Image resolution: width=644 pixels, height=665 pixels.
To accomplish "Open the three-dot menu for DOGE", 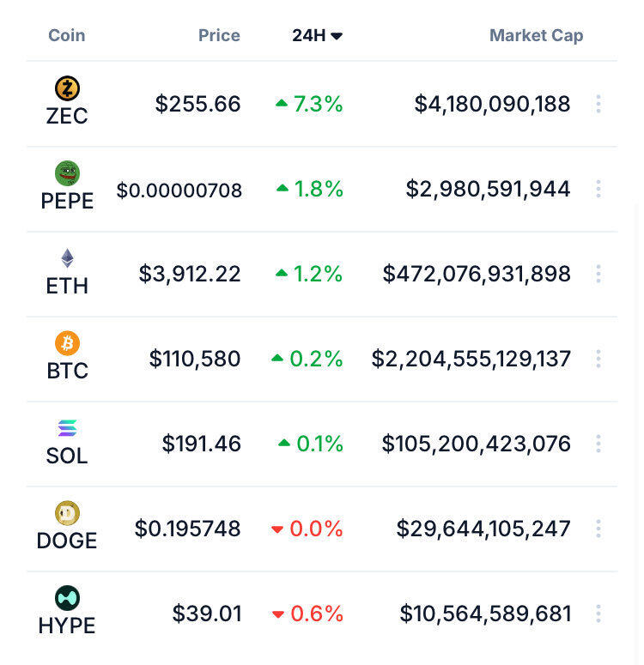I will click(x=598, y=529).
